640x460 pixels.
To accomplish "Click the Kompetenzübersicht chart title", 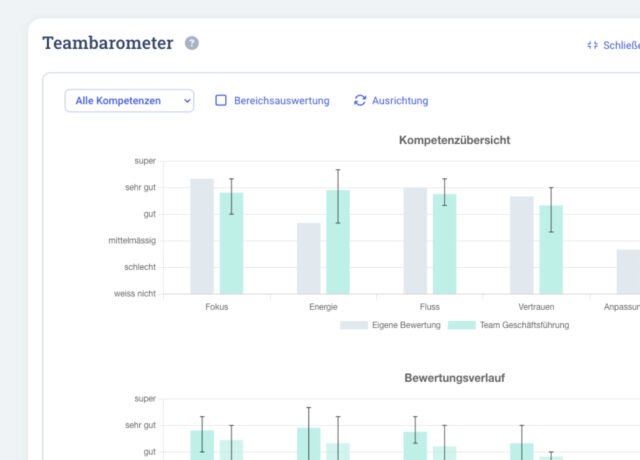I will [x=455, y=140].
